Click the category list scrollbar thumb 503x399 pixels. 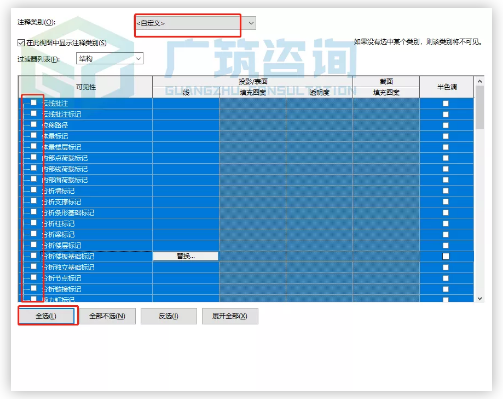pyautogui.click(x=480, y=108)
